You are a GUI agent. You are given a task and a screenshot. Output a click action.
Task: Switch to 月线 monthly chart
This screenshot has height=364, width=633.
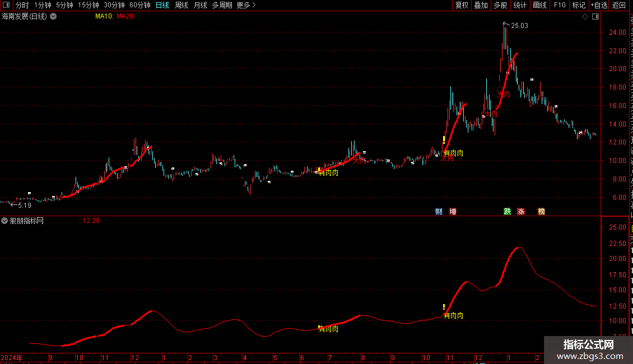point(200,5)
